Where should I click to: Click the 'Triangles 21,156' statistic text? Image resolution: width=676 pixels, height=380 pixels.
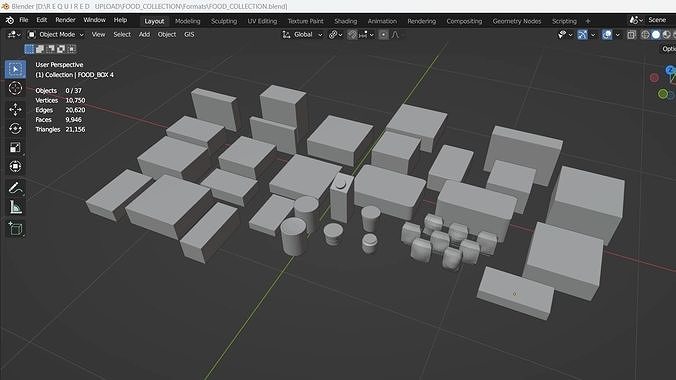click(60, 129)
